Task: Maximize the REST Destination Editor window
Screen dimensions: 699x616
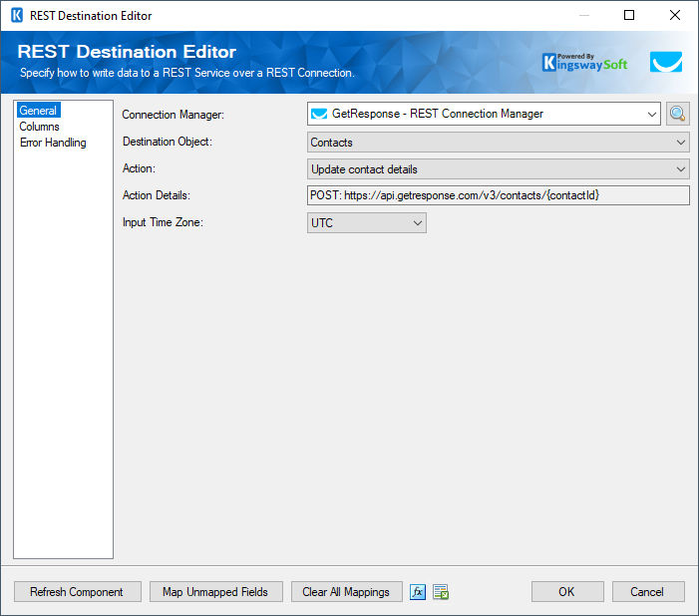Action: [x=629, y=15]
